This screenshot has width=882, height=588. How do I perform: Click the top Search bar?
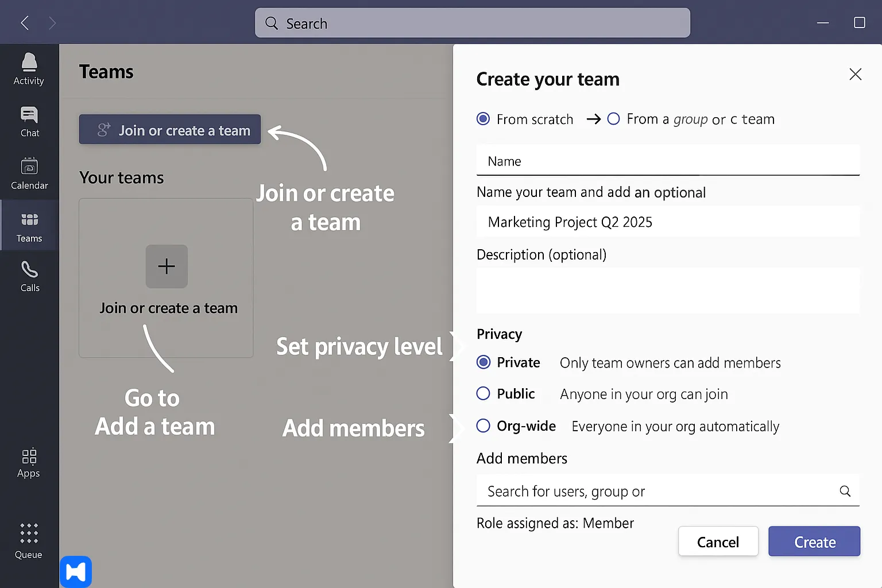click(x=472, y=23)
